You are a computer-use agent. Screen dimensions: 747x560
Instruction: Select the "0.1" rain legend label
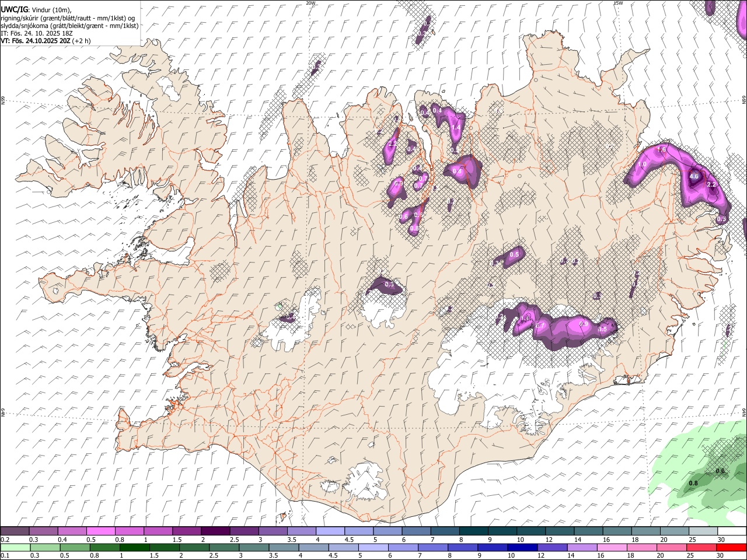click(x=5, y=555)
